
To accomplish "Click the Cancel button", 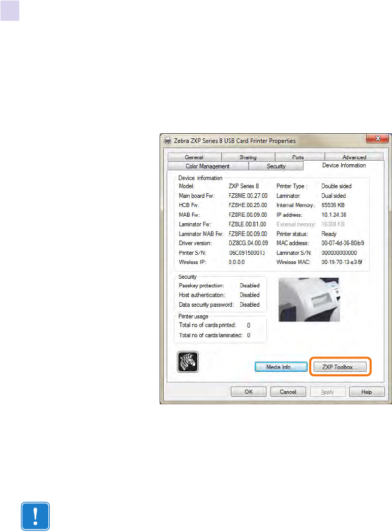I will (x=288, y=392).
